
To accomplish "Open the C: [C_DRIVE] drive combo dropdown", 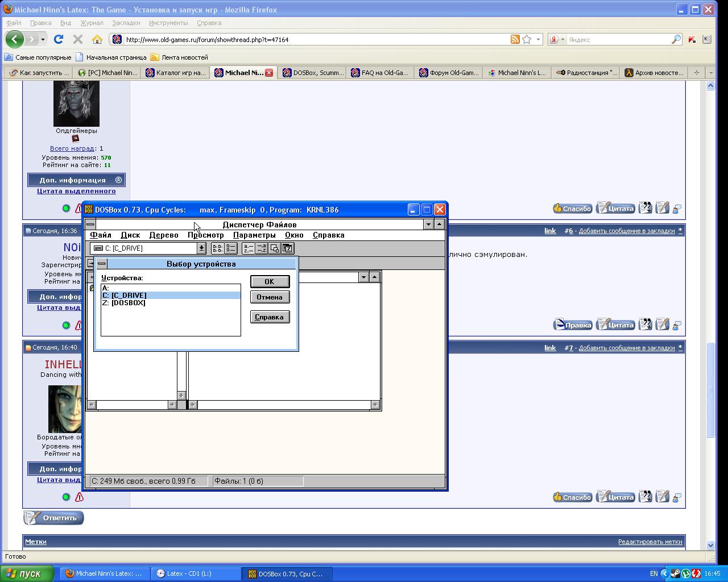I will tap(201, 248).
